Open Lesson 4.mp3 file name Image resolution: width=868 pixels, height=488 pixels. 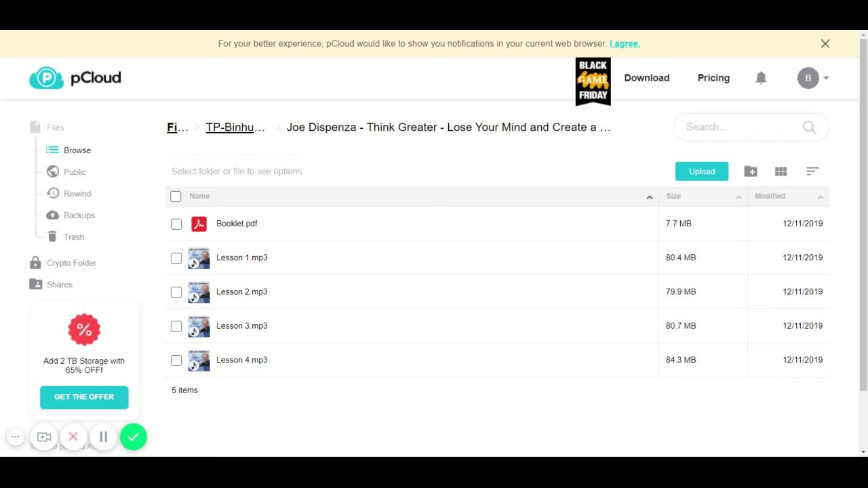pos(242,360)
